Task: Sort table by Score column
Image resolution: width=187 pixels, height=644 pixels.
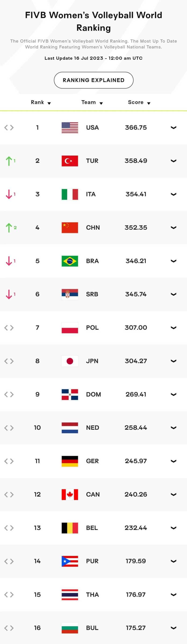Action: [139, 103]
